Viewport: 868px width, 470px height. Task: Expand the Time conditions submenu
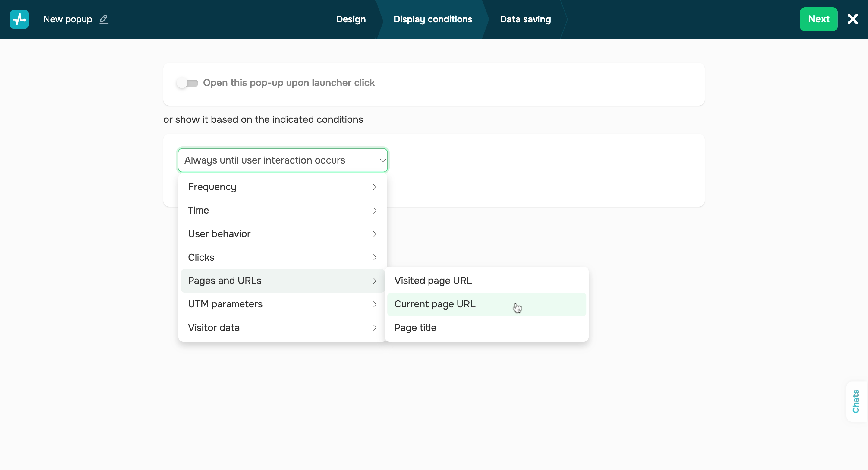tap(282, 210)
